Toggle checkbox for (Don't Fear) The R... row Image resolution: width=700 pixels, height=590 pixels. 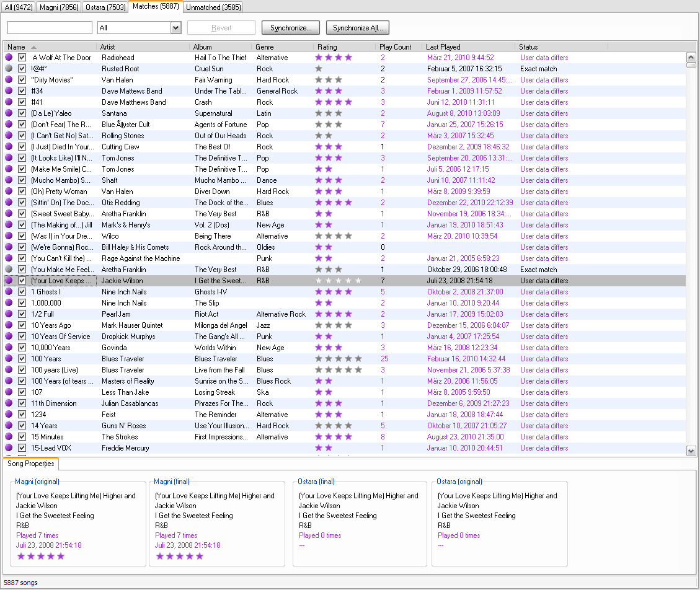22,124
